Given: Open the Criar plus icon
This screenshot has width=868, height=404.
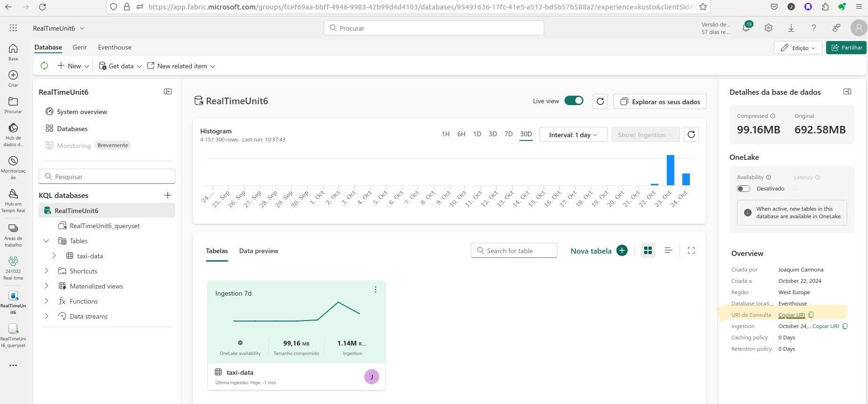Looking at the screenshot, I should pyautogui.click(x=13, y=75).
